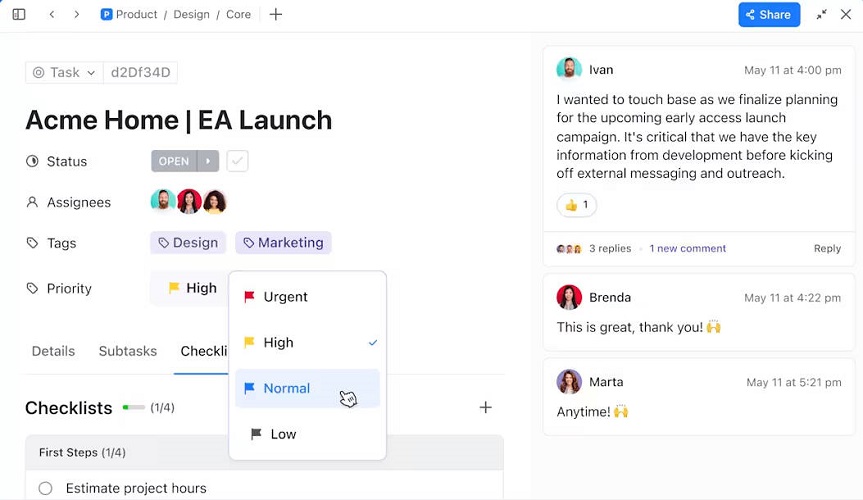This screenshot has width=863, height=500.
Task: Click the First Steps (1/4) checklist header
Action: tap(264, 453)
